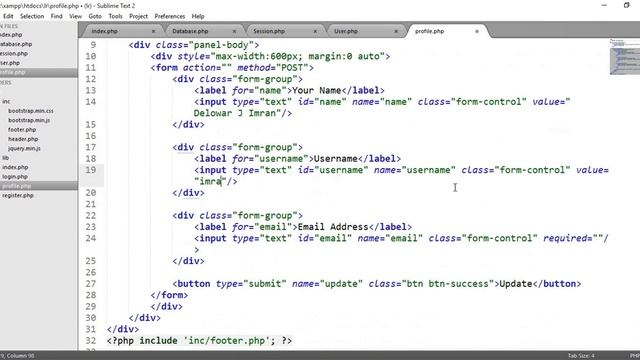Viewport: 640px width, 360px height.
Task: Open the Goto menu
Action: (x=95, y=16)
